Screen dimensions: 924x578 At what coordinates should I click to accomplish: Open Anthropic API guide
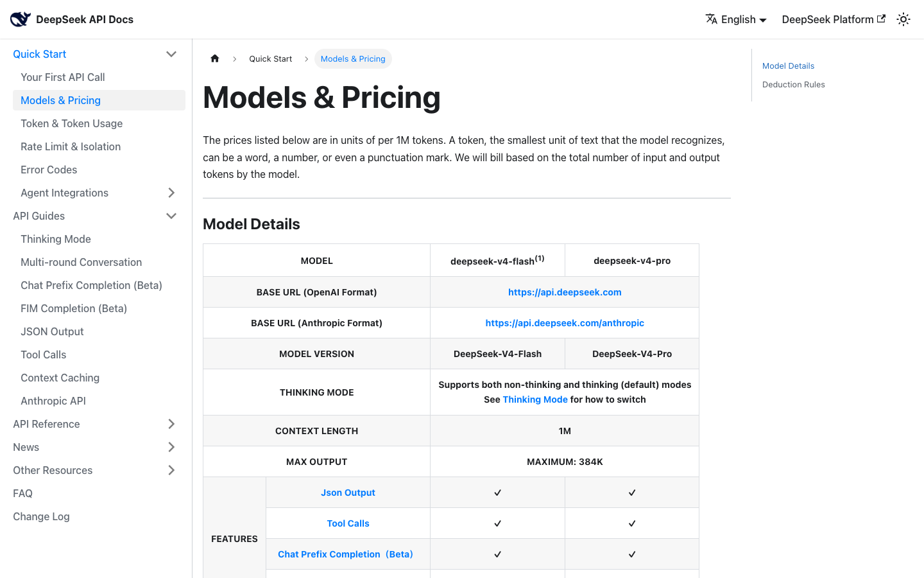pyautogui.click(x=53, y=401)
